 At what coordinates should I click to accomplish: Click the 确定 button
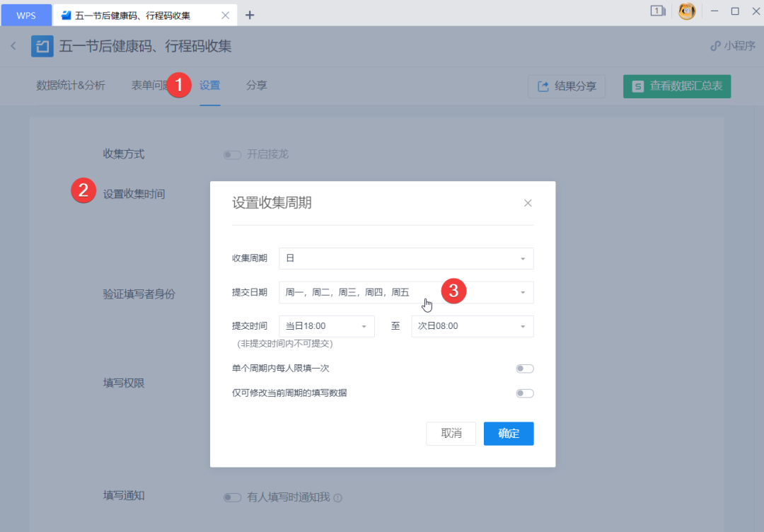[509, 434]
